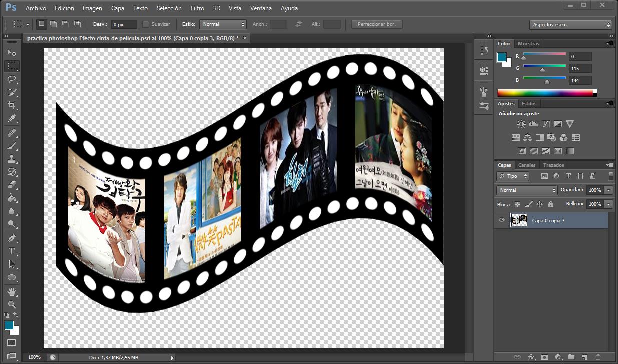The image size is (618, 364).
Task: Select the Pen tool
Action: [12, 238]
